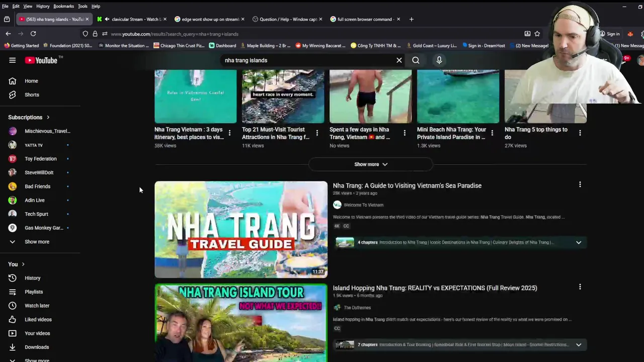The height and width of the screenshot is (362, 644).
Task: Open more options for Island Hopping video
Action: [x=580, y=287]
